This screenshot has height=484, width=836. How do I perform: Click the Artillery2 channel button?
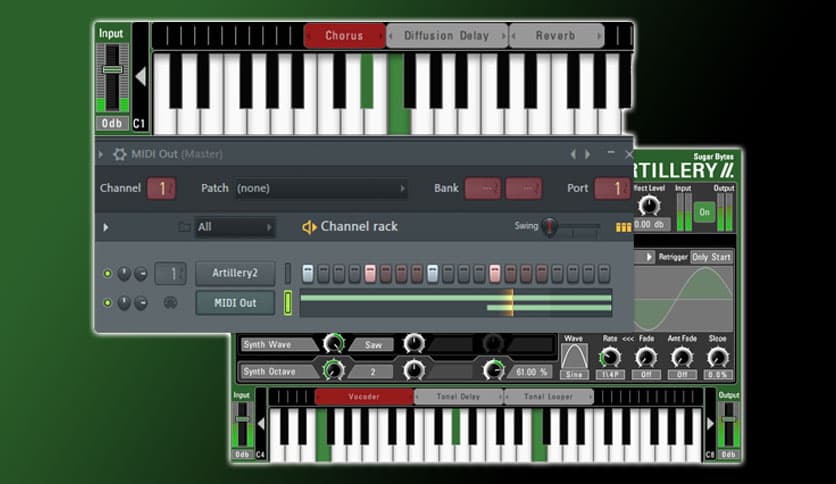[x=235, y=273]
